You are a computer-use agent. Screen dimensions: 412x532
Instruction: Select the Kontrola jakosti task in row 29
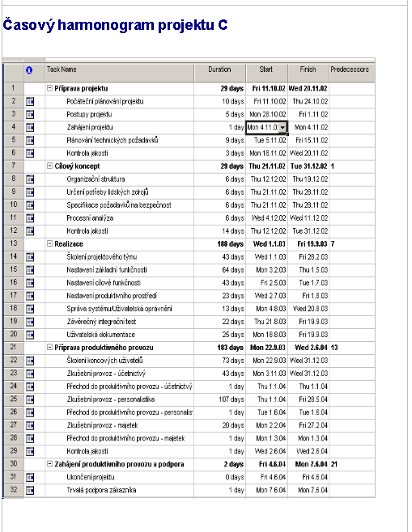point(87,451)
